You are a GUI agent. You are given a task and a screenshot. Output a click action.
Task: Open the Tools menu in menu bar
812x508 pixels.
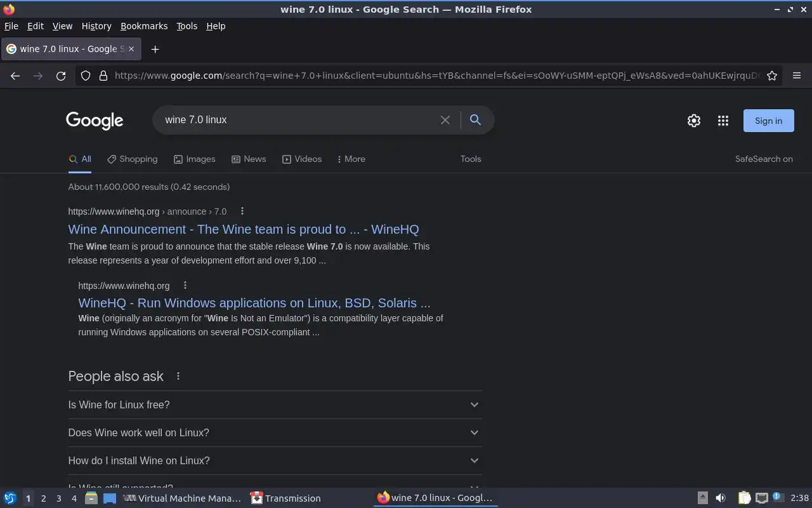[x=187, y=26]
